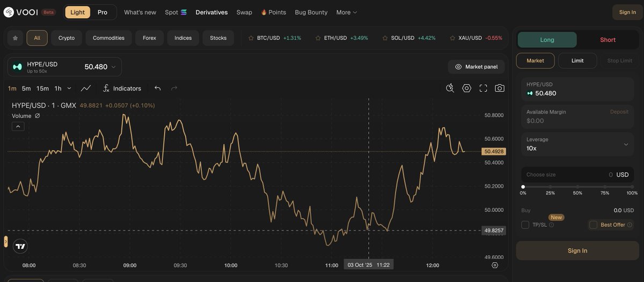This screenshot has height=282, width=644.
Task: Switch to Light mode
Action: (x=78, y=12)
